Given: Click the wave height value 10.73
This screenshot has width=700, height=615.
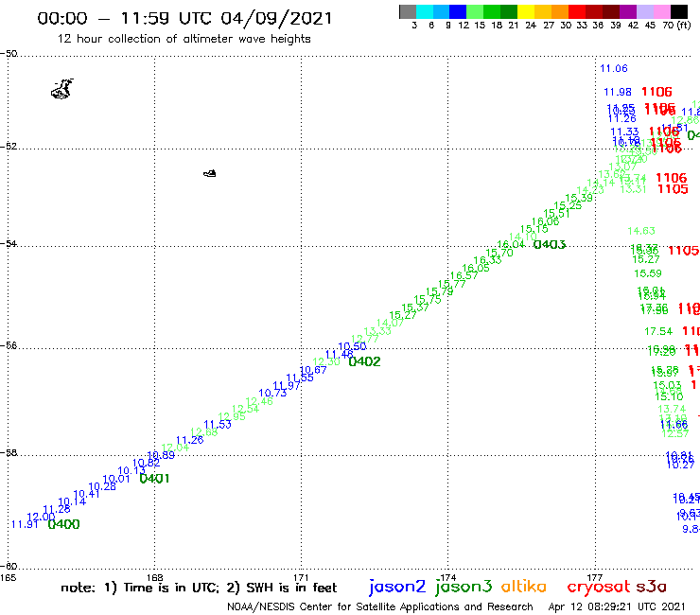Looking at the screenshot, I should 272,393.
